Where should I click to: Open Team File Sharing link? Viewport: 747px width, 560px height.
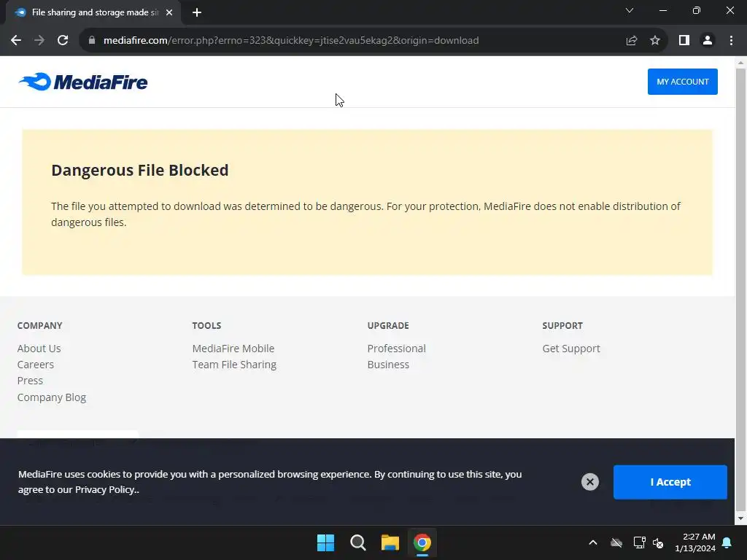234,365
